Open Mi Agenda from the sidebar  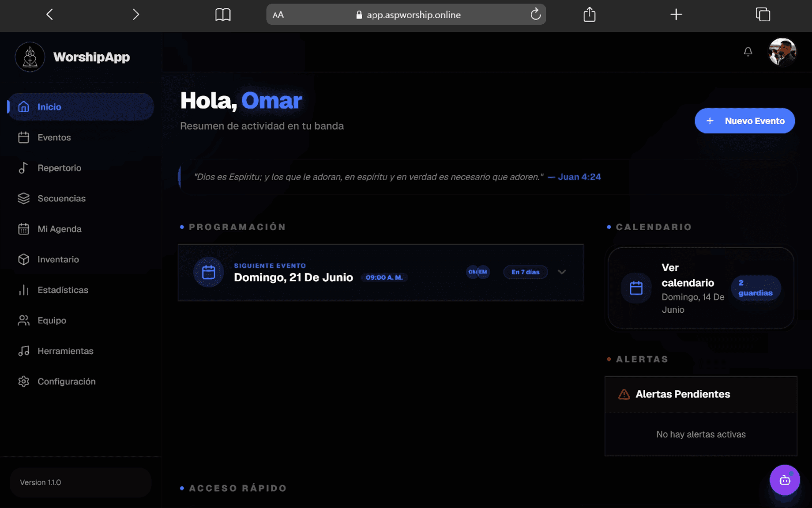tap(81, 229)
